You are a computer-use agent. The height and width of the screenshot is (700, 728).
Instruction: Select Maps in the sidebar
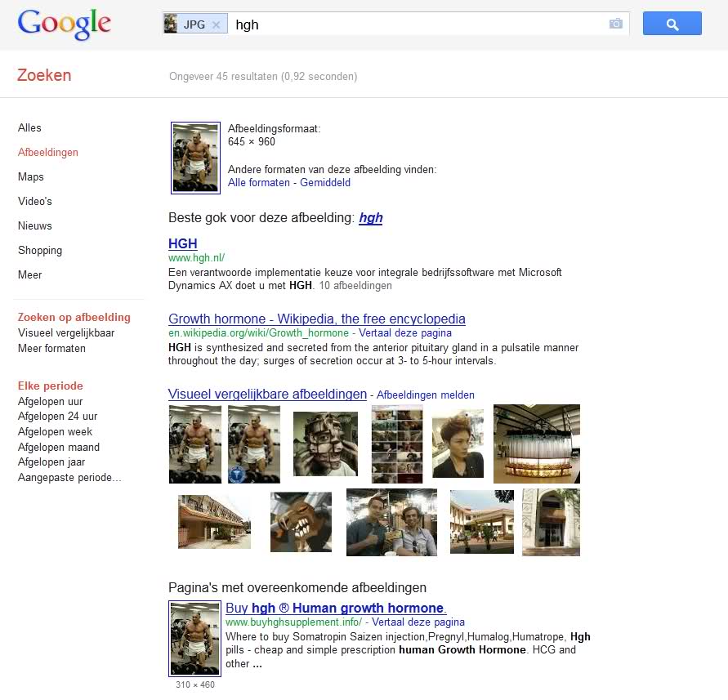(31, 177)
